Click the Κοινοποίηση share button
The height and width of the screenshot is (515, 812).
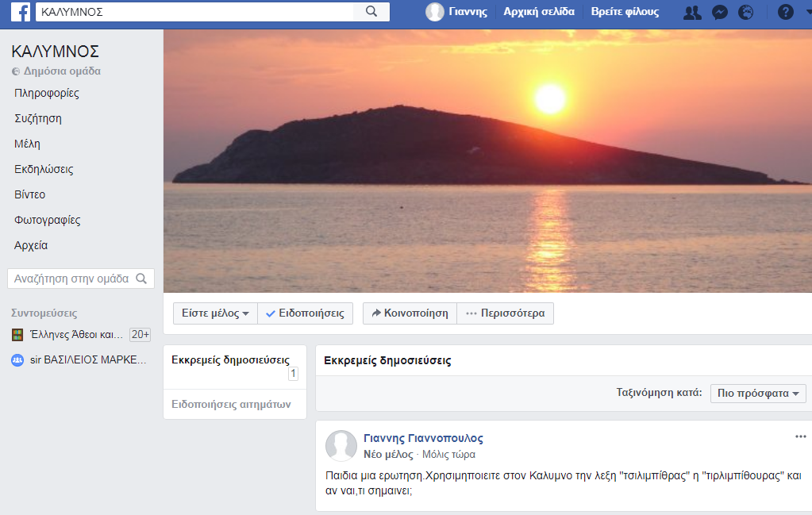410,313
